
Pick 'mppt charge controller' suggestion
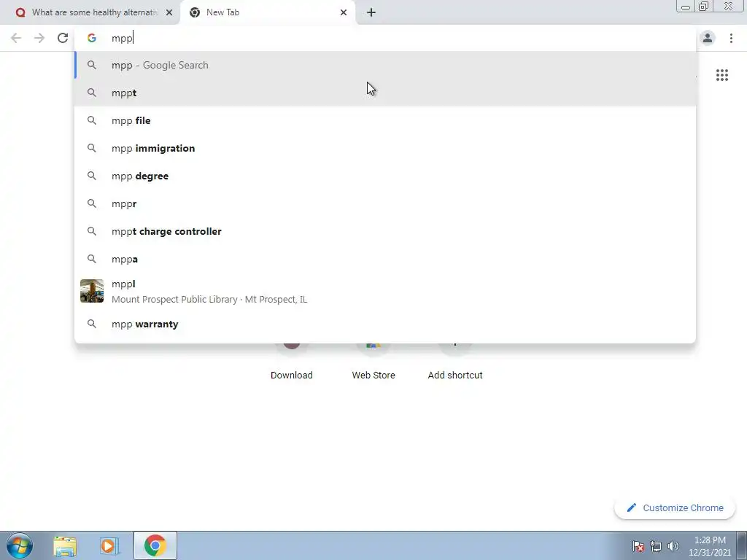tap(385, 231)
